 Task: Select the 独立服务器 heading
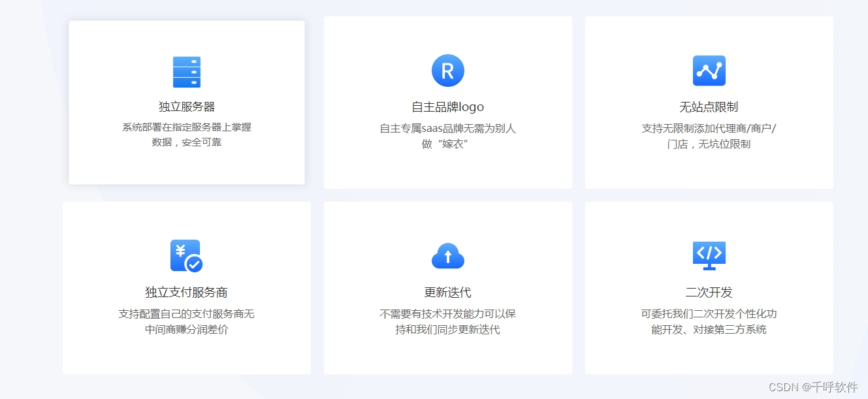point(187,107)
